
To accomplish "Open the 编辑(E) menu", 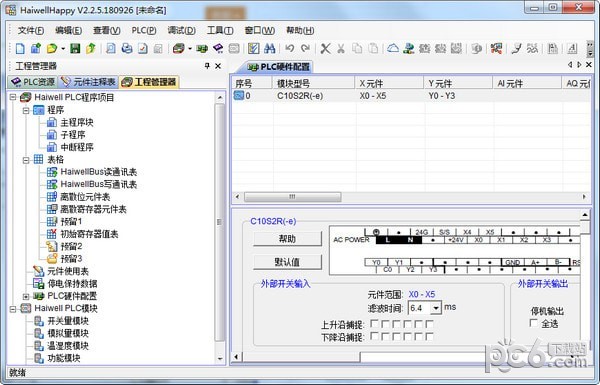I will (x=68, y=30).
